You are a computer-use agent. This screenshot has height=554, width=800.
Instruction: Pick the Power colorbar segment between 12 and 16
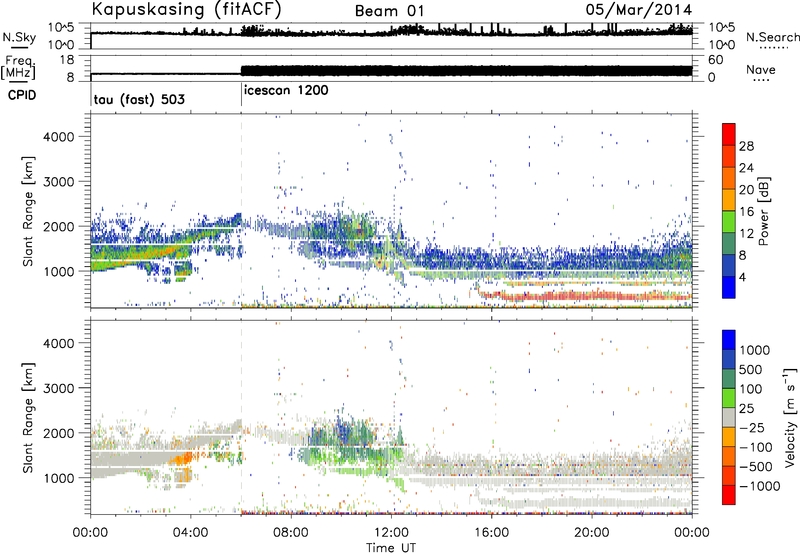729,221
